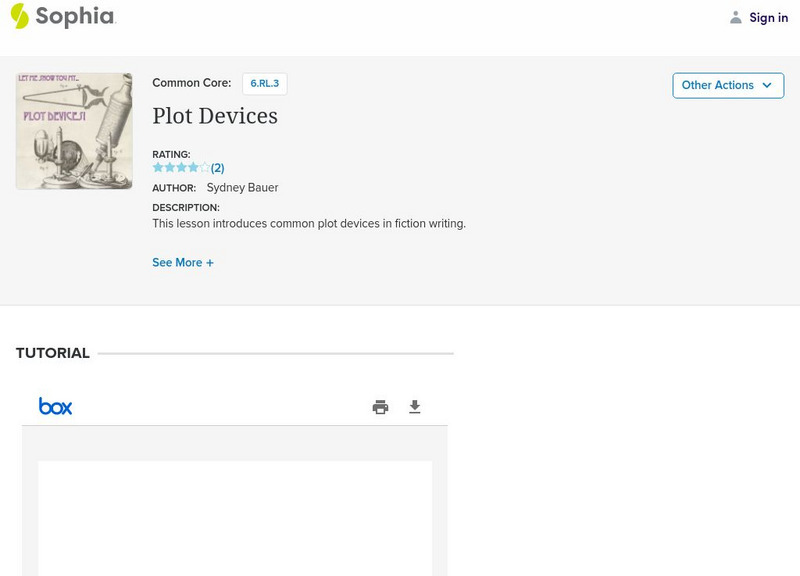Screen dimensions: 800x576
Task: Click the plus icon beside See More
Action: click(210, 263)
